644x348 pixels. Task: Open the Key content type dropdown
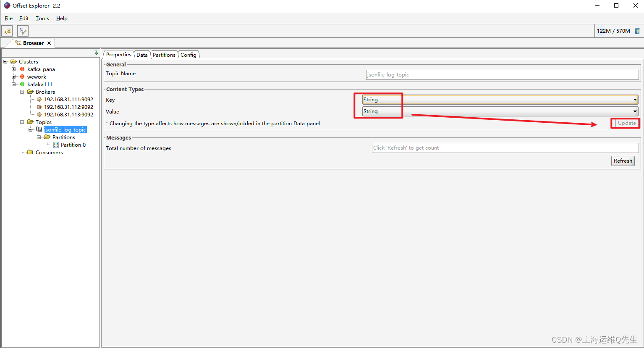click(500, 100)
